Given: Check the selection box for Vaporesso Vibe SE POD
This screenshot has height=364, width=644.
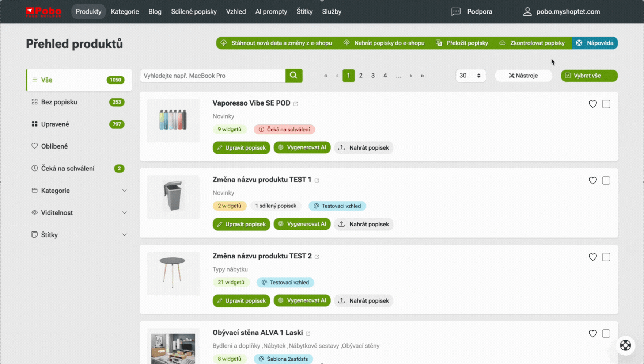Looking at the screenshot, I should (606, 104).
